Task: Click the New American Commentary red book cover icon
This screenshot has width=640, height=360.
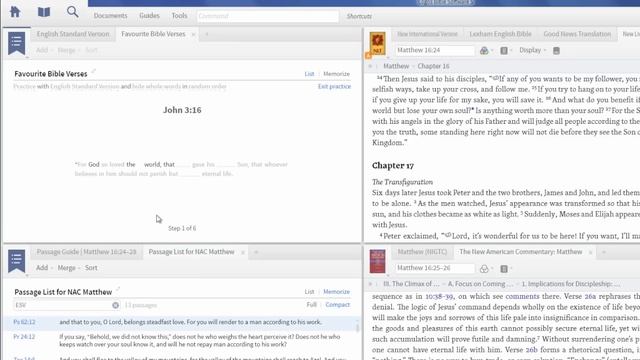Action: pos(377,261)
